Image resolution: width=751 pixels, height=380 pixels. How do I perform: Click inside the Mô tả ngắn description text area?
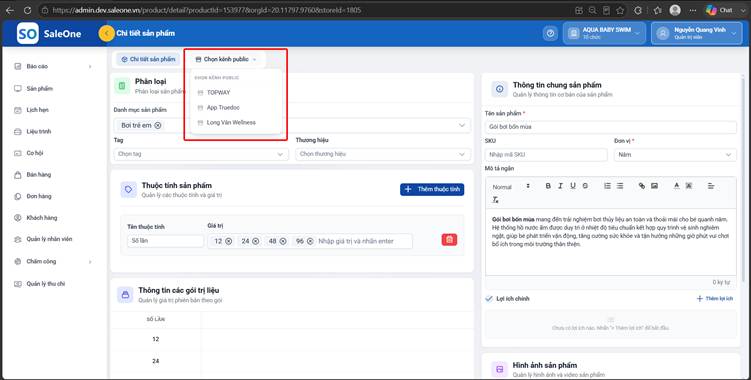[611, 242]
